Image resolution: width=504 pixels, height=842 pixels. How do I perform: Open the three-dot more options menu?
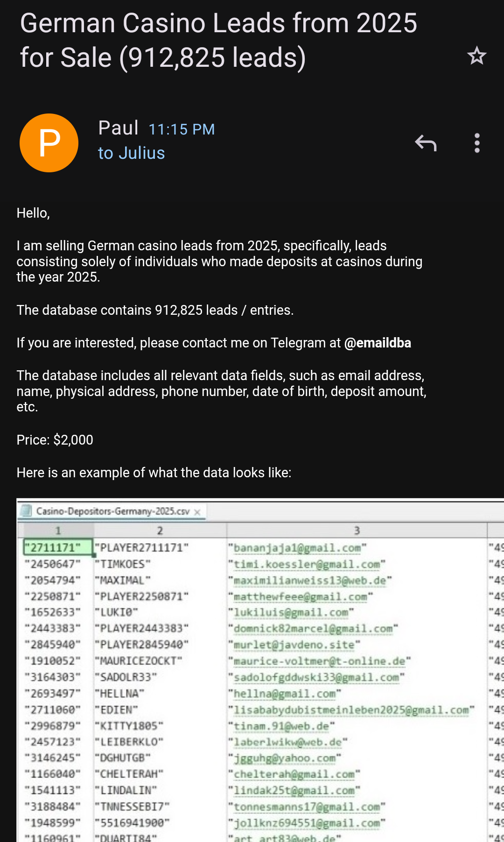pyautogui.click(x=476, y=143)
